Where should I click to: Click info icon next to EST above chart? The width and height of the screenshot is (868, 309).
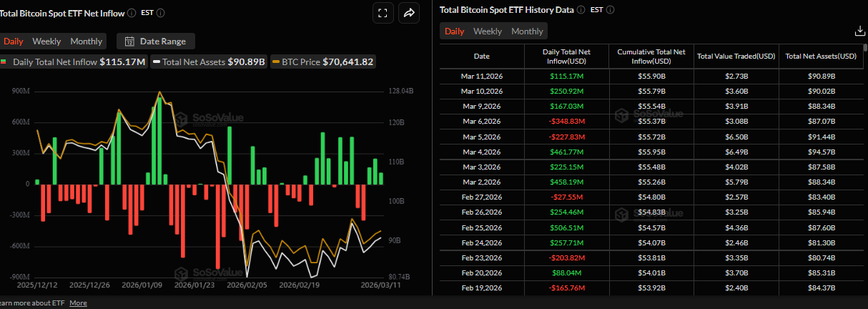point(160,13)
